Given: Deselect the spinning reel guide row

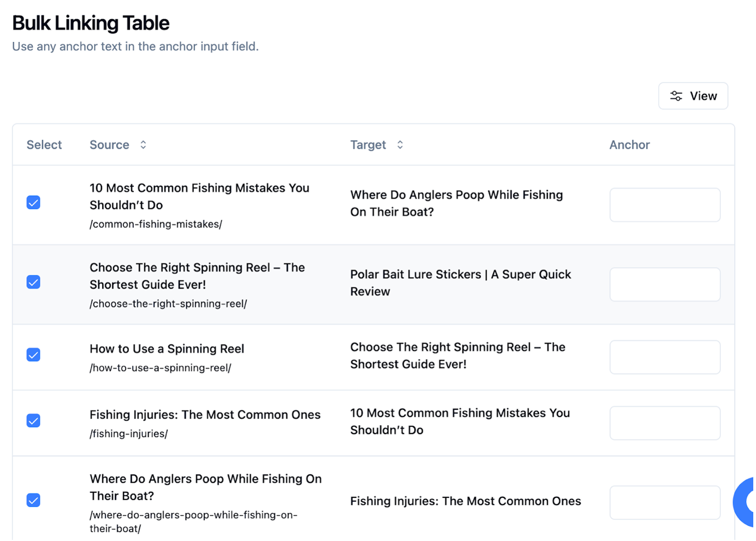Looking at the screenshot, I should point(33,282).
